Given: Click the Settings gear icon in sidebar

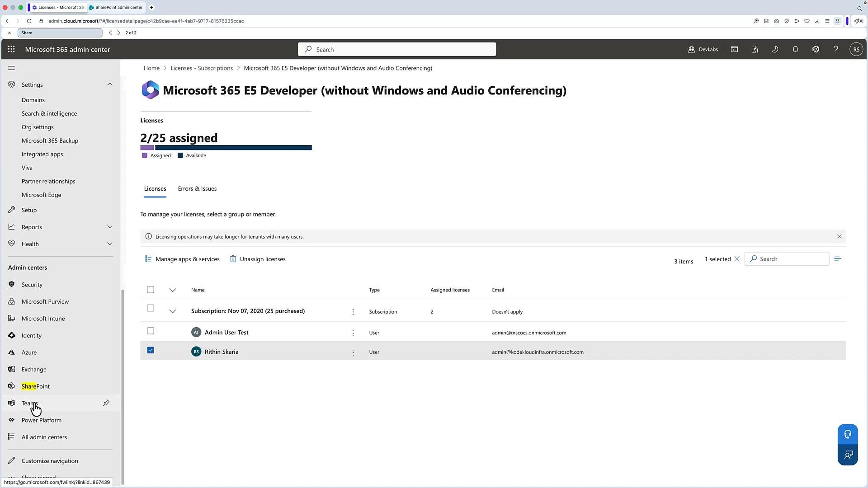Looking at the screenshot, I should [12, 84].
